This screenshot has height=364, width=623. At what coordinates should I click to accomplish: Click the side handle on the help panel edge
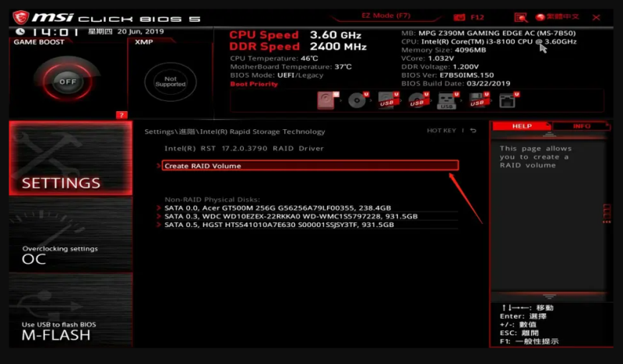tap(607, 214)
